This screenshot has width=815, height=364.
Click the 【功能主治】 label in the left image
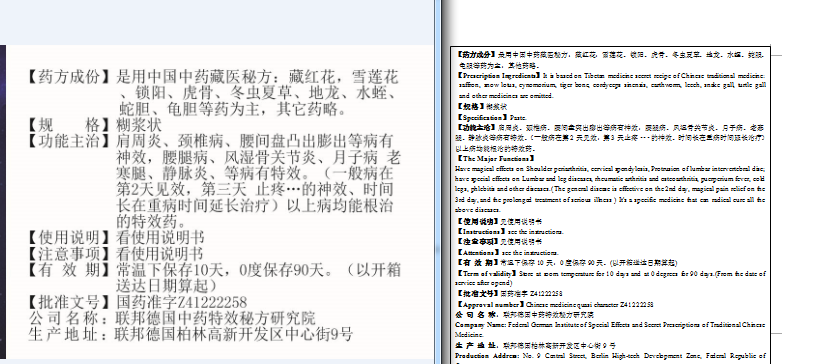point(70,141)
